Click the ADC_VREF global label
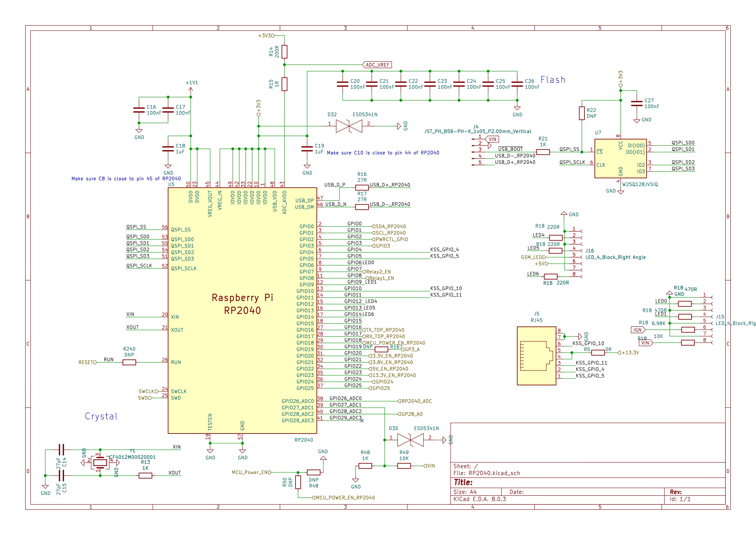Screen dimensions: 756x535 [377, 65]
